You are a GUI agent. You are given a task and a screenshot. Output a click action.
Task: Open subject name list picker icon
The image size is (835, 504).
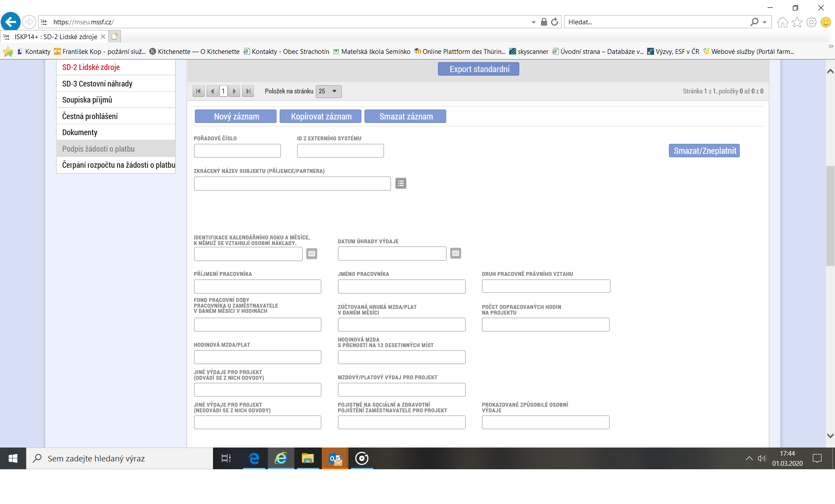[401, 183]
